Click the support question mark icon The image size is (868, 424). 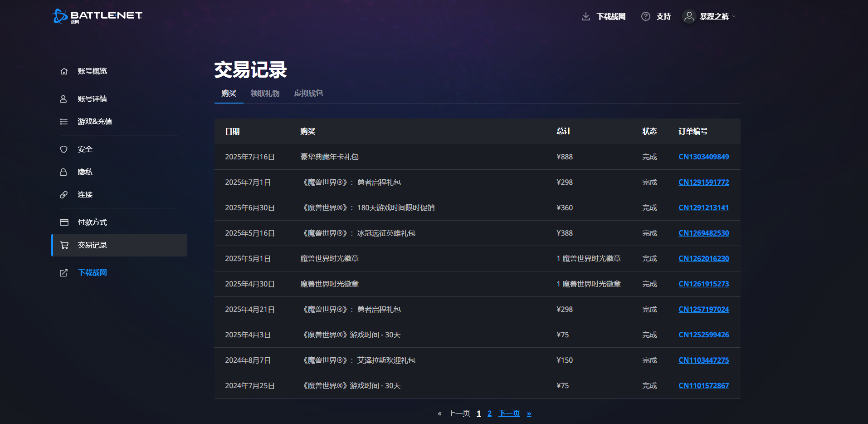(x=645, y=16)
